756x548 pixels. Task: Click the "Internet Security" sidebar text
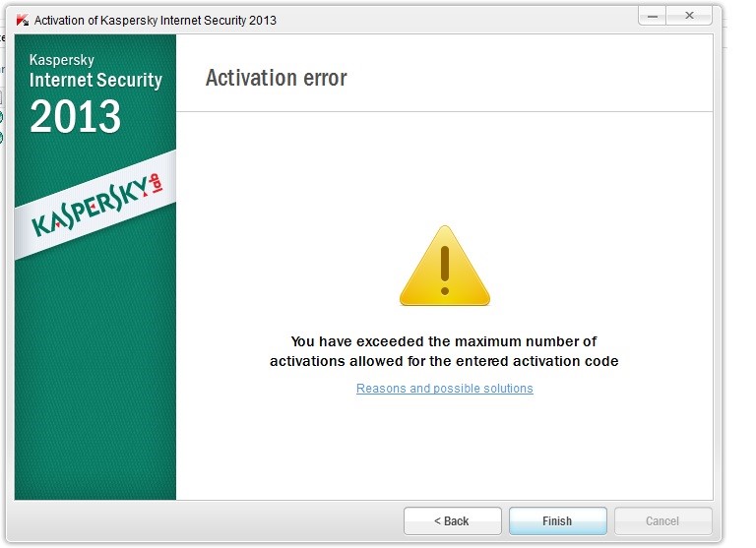[x=95, y=80]
